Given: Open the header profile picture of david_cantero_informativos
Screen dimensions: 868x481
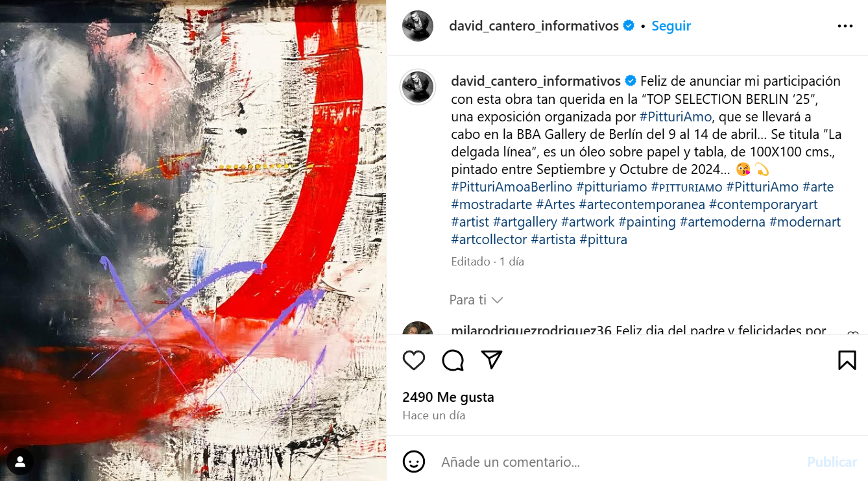Looking at the screenshot, I should pos(418,26).
